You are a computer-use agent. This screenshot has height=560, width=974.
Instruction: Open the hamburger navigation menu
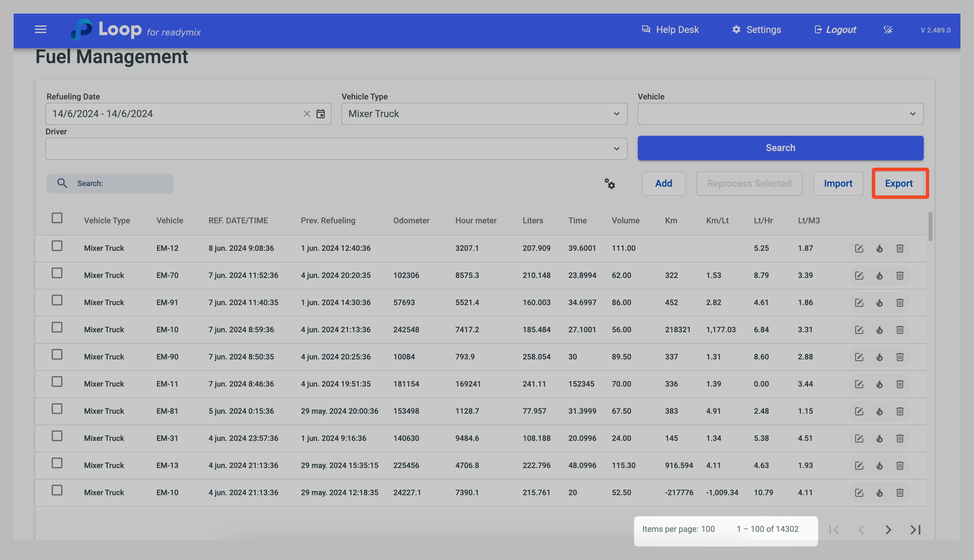tap(40, 30)
